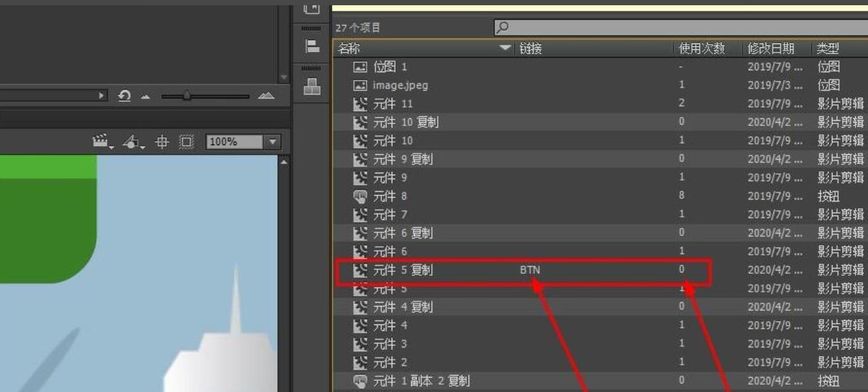Screen dimensions: 868x392
Task: Select library item named 元件 4 复制
Action: point(403,307)
